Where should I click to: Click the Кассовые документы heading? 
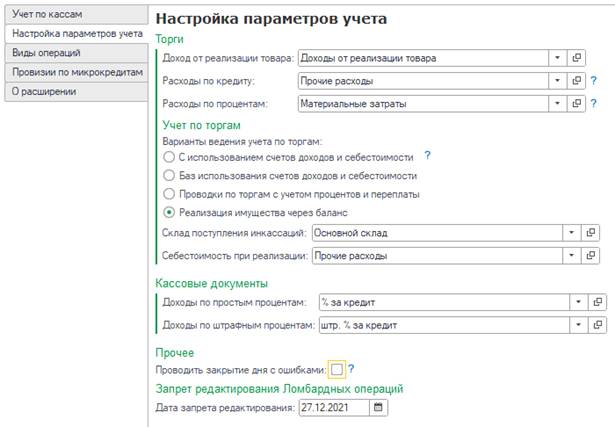[212, 283]
